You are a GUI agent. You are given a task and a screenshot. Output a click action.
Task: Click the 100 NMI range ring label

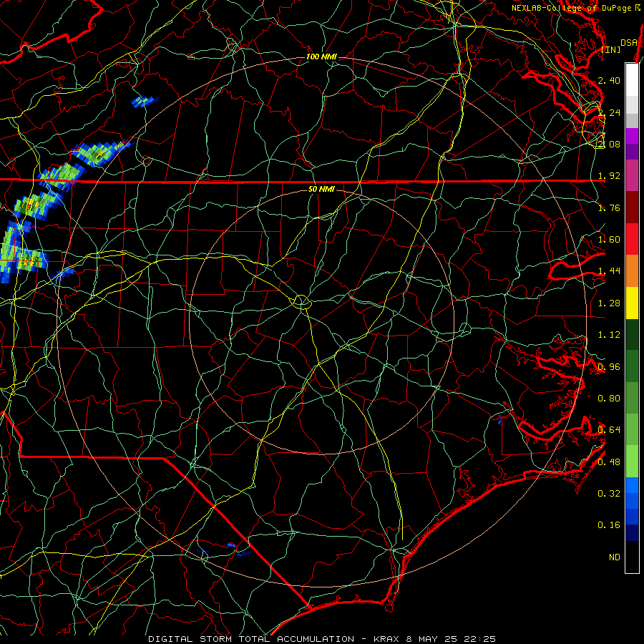click(x=321, y=57)
